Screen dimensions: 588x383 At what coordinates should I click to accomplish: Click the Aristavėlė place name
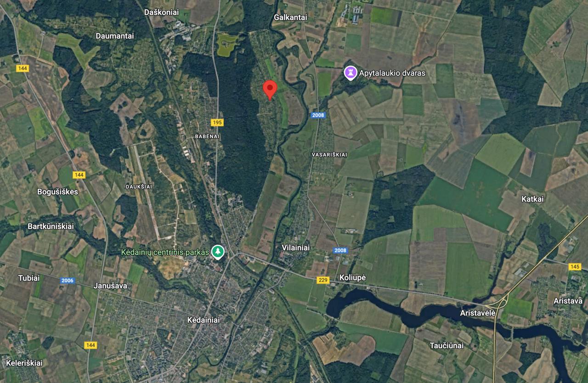pyautogui.click(x=478, y=313)
